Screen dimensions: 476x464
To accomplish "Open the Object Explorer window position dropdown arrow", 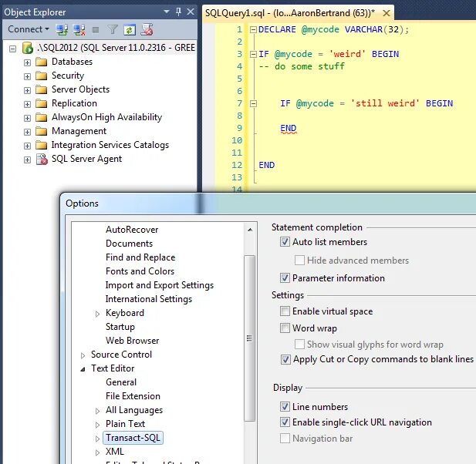I will [167, 12].
